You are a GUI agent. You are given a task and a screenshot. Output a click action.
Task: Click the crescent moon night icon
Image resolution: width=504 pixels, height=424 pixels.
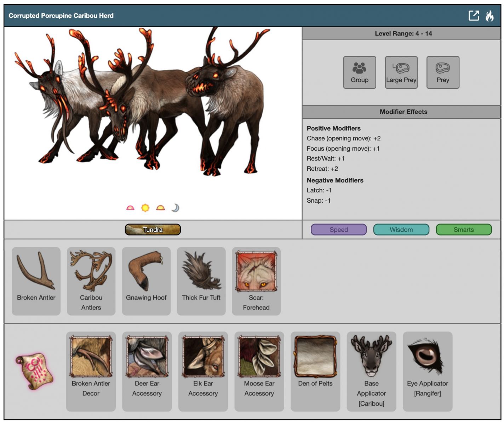pos(175,208)
